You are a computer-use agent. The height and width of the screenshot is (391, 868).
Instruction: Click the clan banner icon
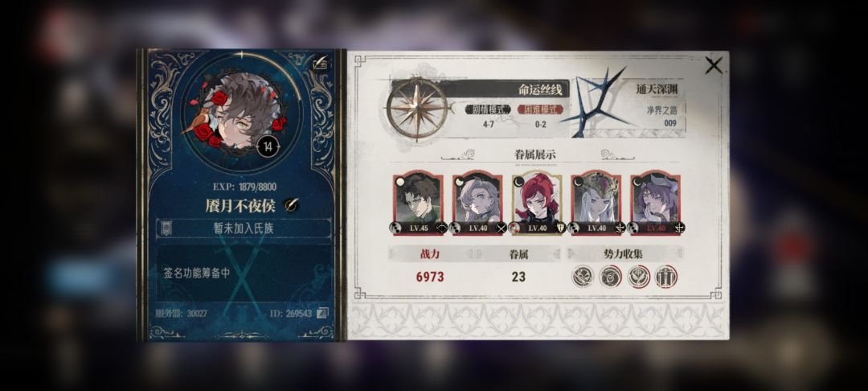[x=166, y=228]
